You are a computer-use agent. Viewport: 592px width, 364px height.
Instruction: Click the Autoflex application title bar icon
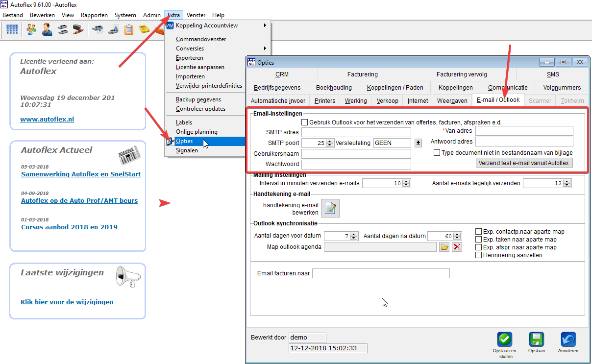4,4
